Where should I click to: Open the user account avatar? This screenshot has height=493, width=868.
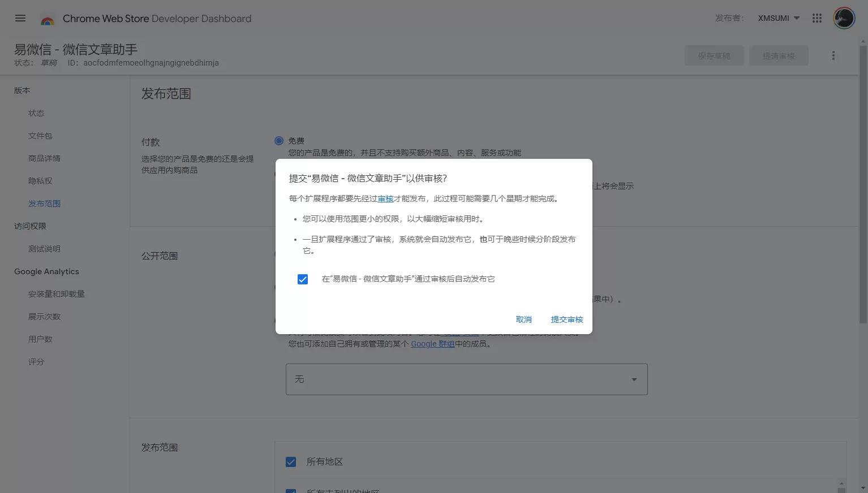[x=844, y=18]
